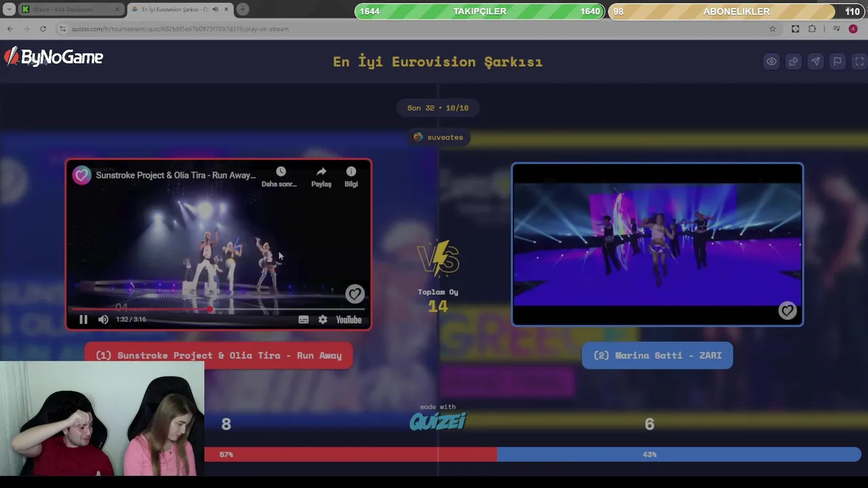Mute the YouTube player volume icon
Screen dimensions: 868x488
[103, 319]
